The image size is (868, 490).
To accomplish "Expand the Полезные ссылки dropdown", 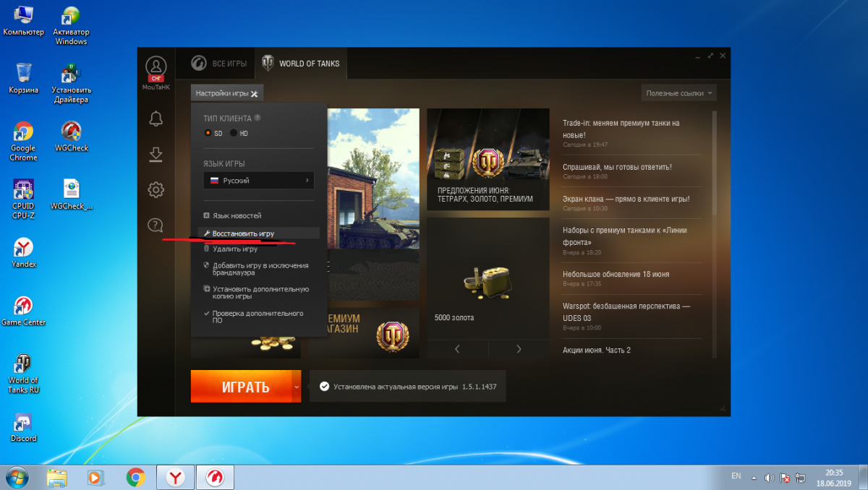I will 678,93.
